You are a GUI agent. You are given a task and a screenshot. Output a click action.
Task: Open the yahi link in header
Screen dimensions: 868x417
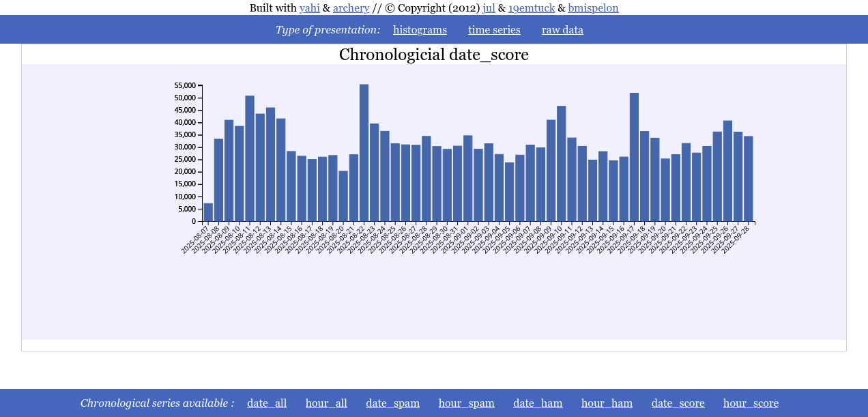click(x=309, y=8)
